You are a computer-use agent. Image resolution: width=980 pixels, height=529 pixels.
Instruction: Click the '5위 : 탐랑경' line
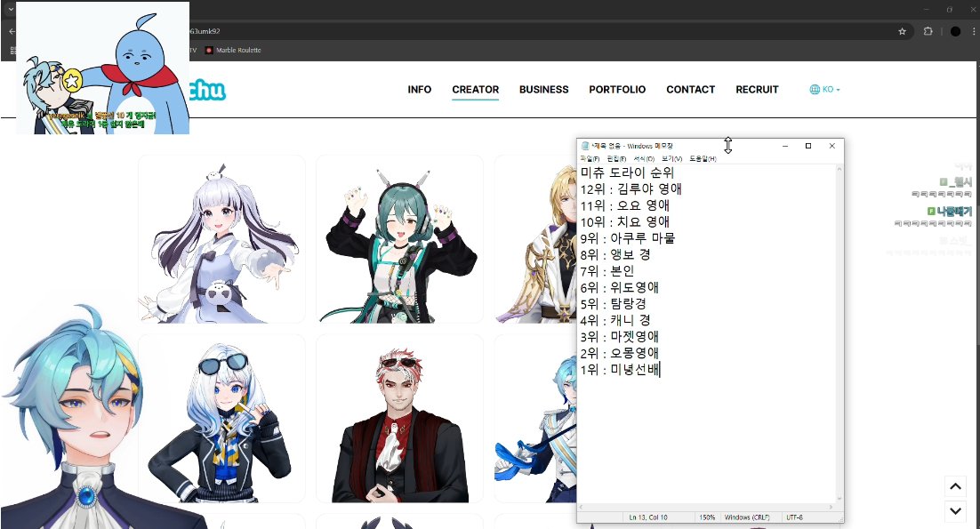pos(613,303)
